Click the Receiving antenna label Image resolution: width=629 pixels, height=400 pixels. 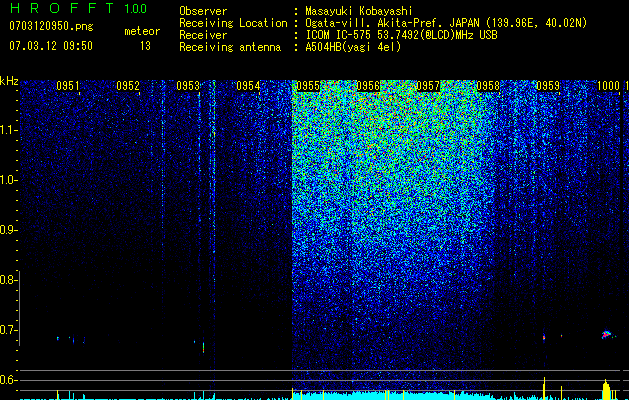coord(230,47)
